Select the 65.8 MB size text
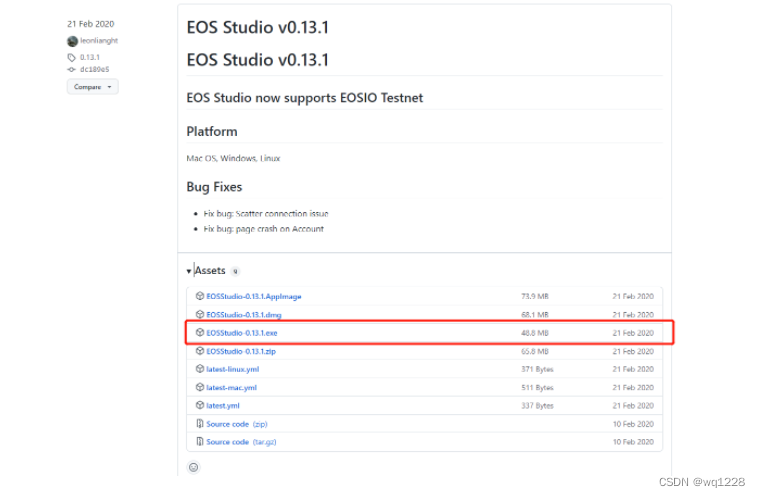Screen dimensions: 760x497 tap(535, 351)
